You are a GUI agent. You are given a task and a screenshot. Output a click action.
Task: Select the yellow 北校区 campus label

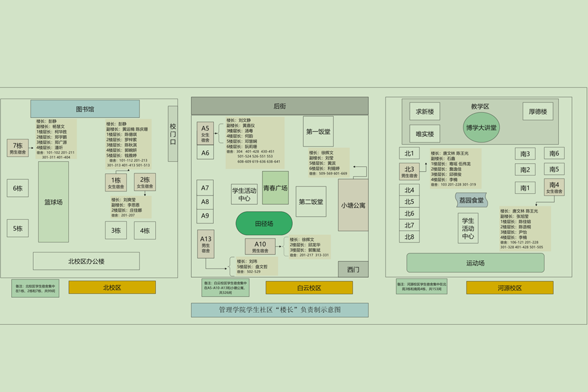click(112, 288)
